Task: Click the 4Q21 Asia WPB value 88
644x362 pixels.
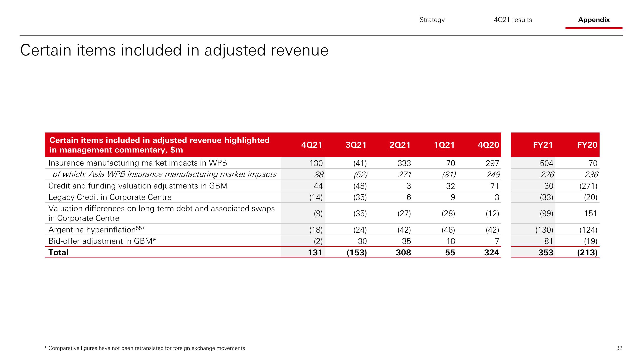Action: coord(319,174)
